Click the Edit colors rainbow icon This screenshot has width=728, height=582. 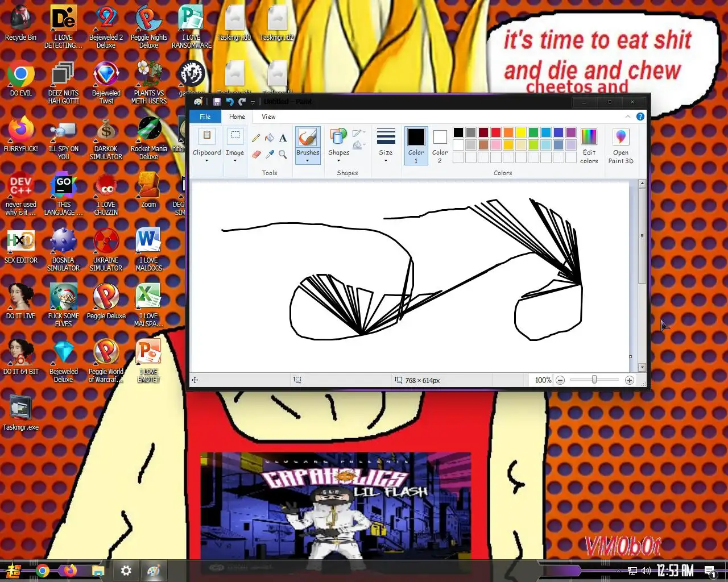(589, 136)
